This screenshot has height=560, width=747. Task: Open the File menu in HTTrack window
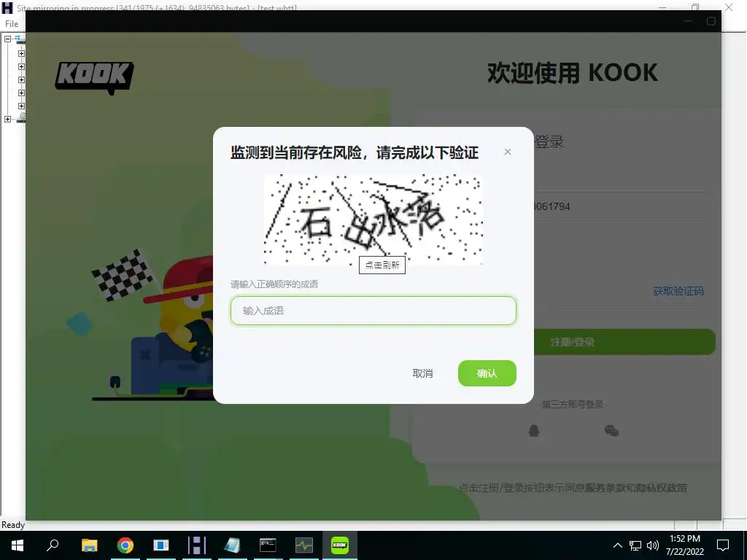12,24
